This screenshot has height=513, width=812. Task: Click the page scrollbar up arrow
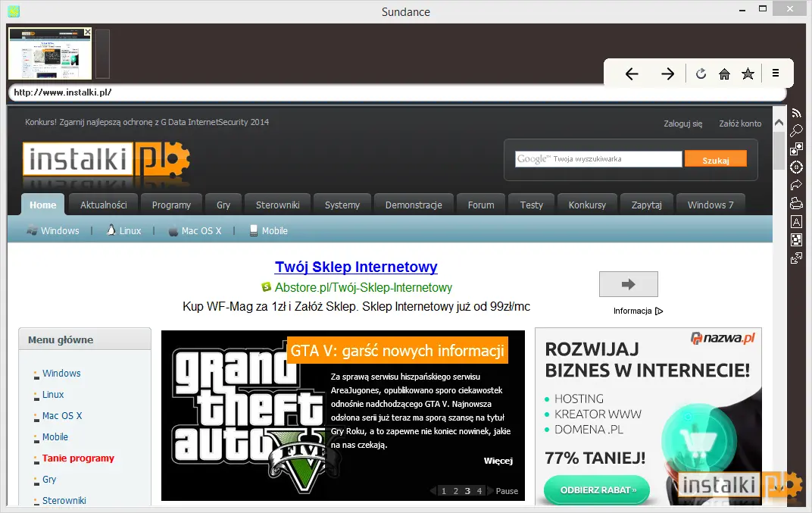click(x=779, y=123)
